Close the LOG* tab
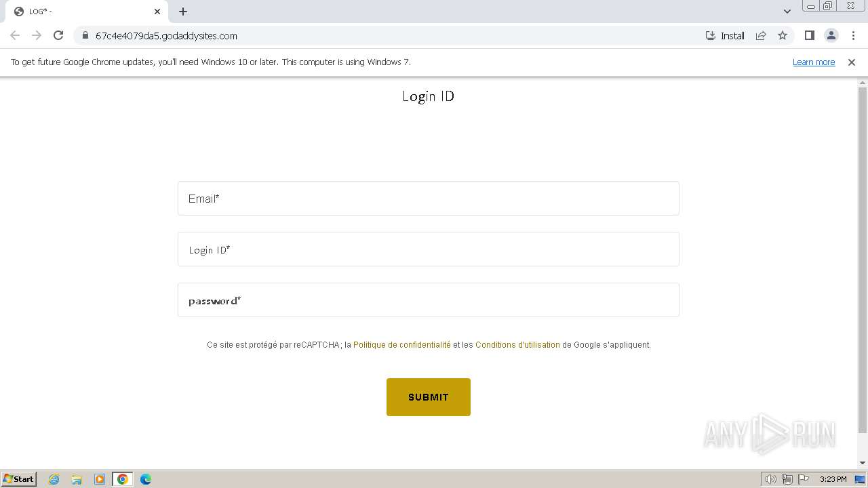The height and width of the screenshot is (488, 868). tap(157, 12)
